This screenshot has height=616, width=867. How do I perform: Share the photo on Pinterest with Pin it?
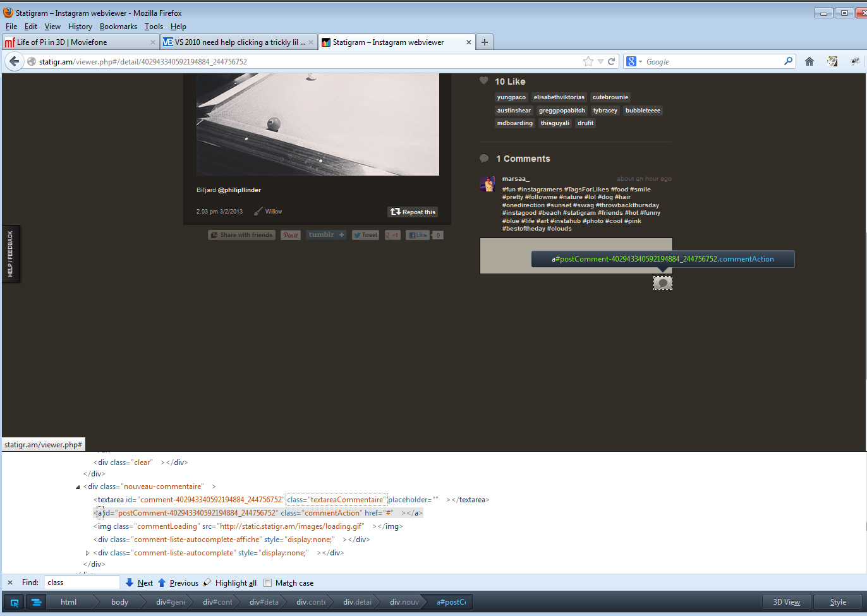coord(291,235)
